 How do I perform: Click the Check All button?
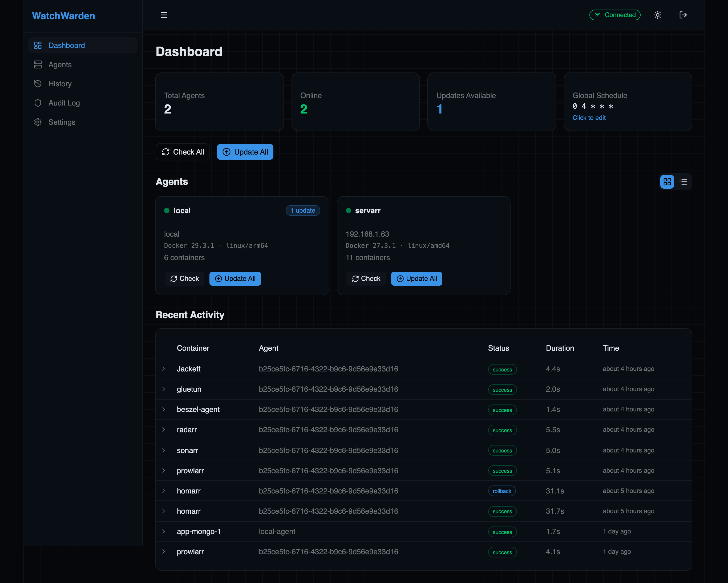pos(183,152)
